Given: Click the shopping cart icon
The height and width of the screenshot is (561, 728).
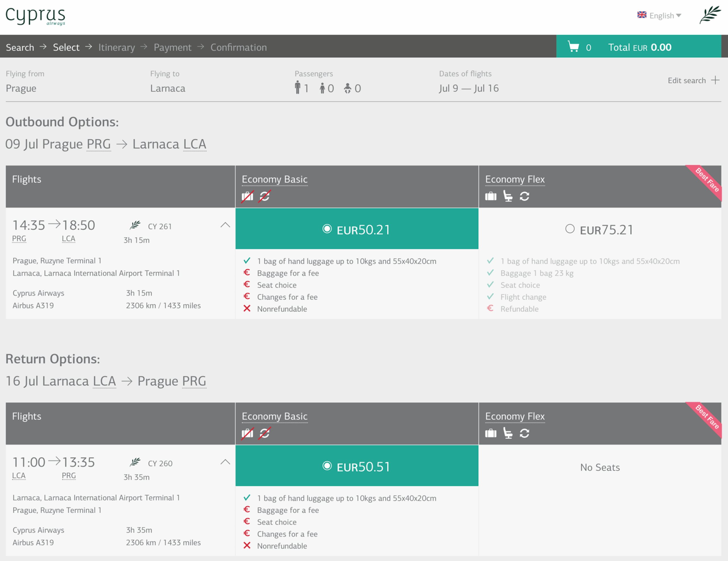Looking at the screenshot, I should coord(573,47).
